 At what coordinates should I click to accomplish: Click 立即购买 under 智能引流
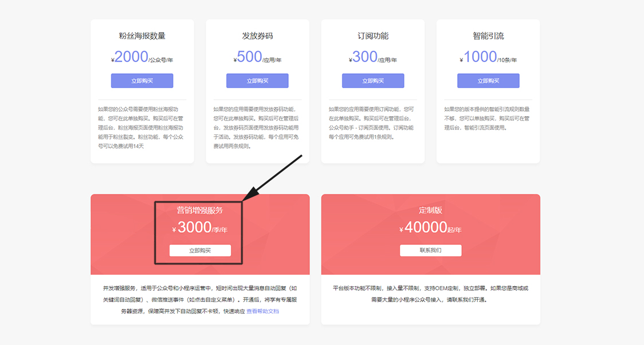[x=488, y=81]
